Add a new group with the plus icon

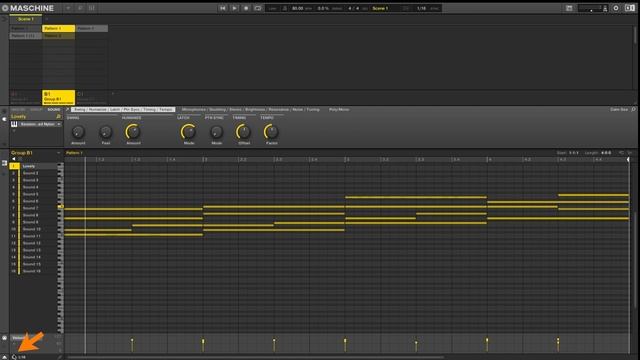(113, 94)
